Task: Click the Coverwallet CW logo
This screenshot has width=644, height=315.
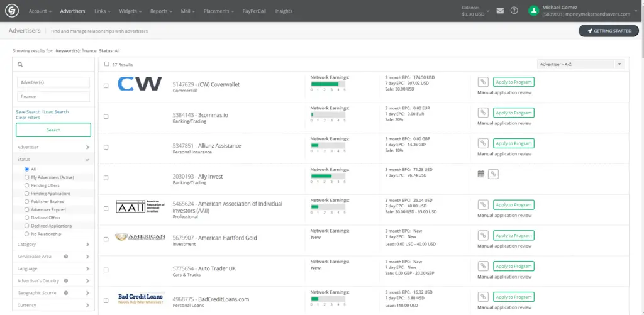Action: click(140, 84)
